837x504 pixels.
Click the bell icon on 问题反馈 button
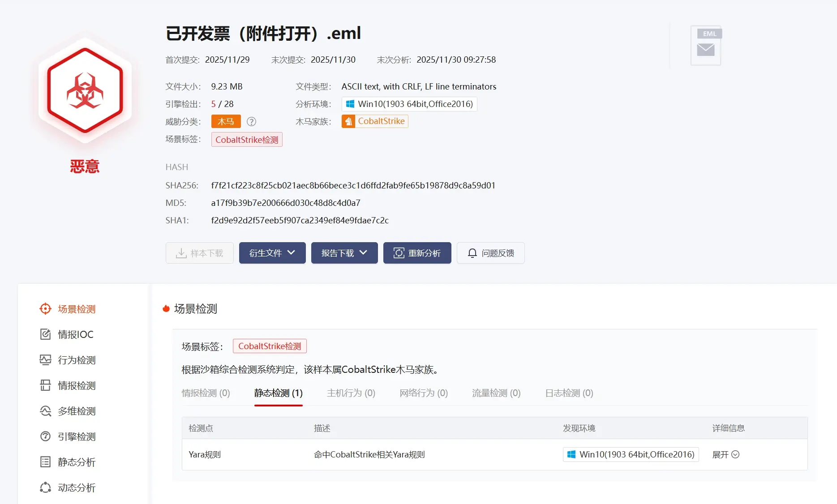point(472,253)
